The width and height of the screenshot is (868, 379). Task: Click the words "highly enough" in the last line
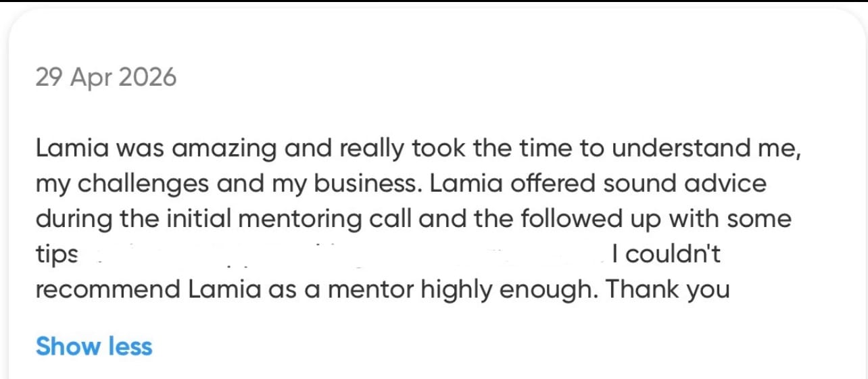click(510, 290)
